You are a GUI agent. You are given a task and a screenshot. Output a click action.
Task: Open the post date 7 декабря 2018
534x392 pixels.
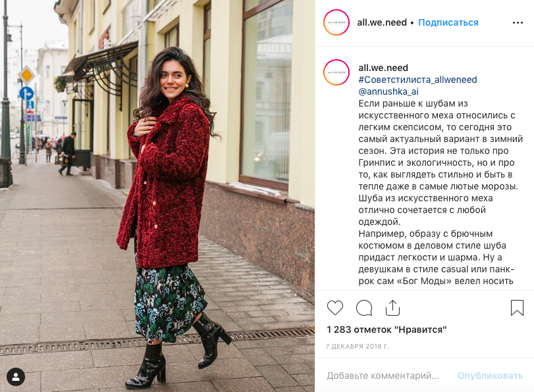pyautogui.click(x=357, y=347)
